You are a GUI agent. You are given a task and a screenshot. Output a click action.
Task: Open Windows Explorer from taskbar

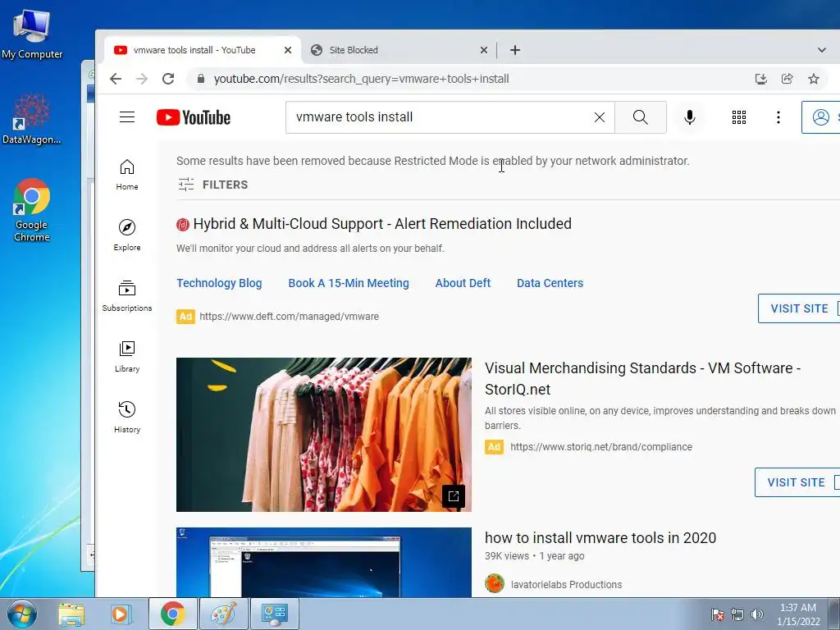click(71, 614)
